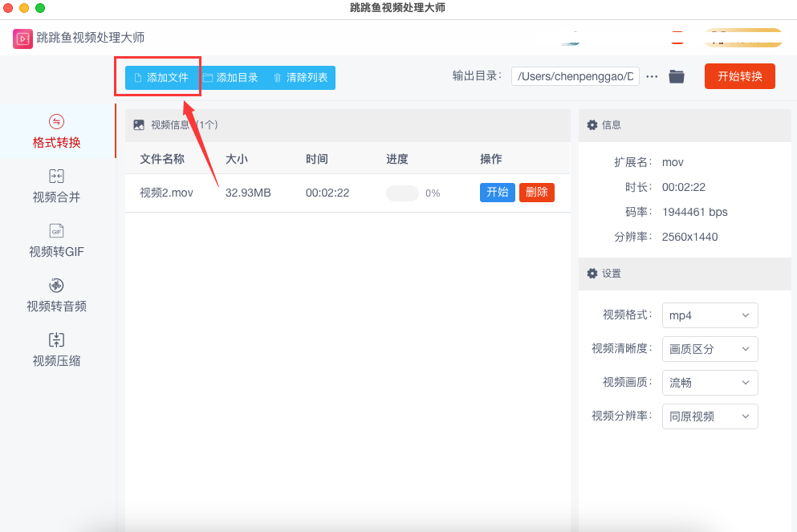
Task: Expand the 视频格式 mp4 dropdown
Action: click(x=710, y=315)
